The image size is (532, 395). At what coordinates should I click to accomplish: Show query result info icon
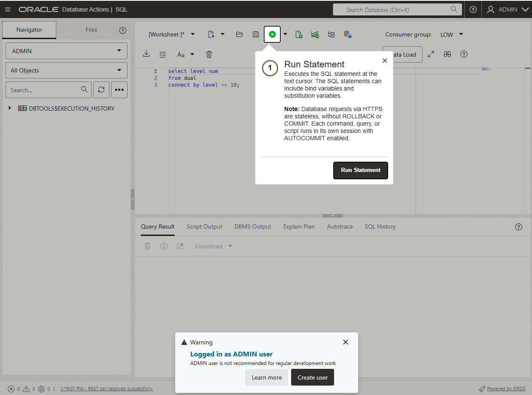(x=164, y=246)
